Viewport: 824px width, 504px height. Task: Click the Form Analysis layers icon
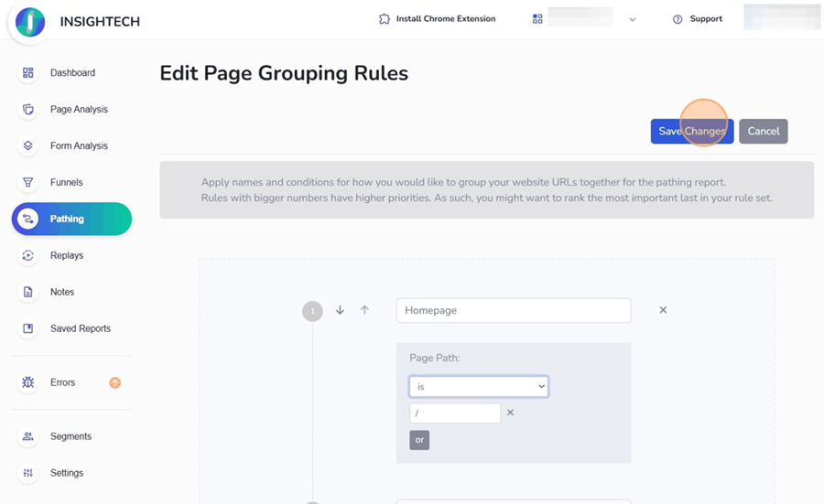(28, 146)
